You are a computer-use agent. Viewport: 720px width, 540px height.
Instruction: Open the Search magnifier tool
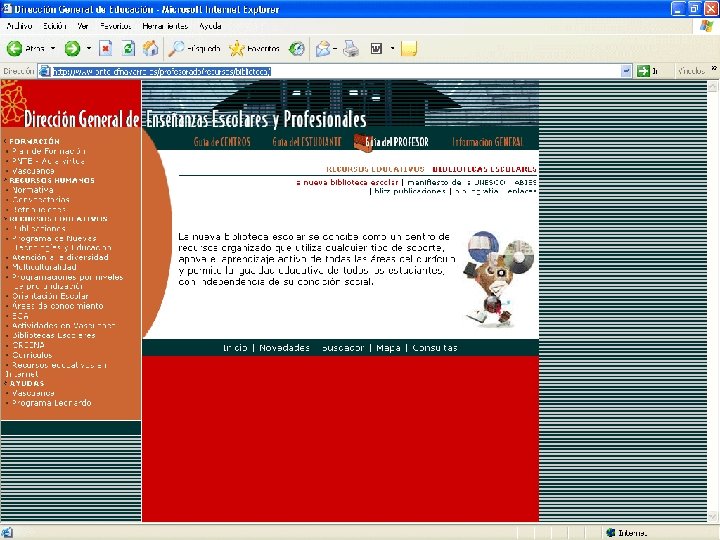176,48
